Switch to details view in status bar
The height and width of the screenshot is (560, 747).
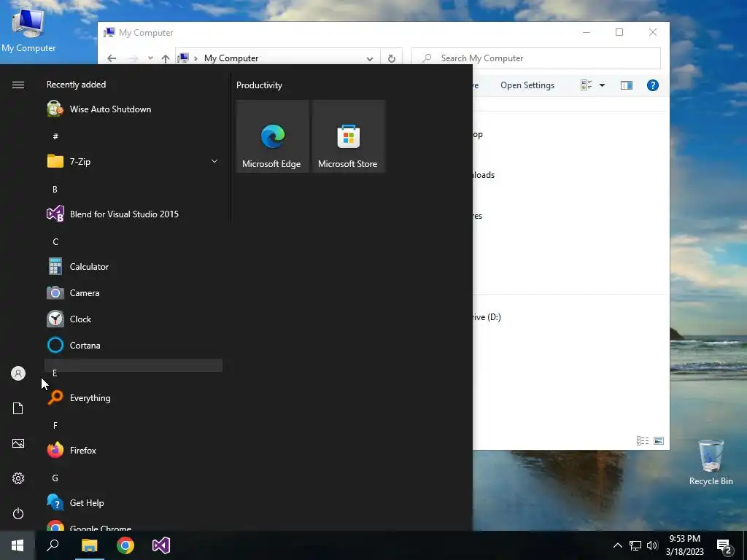(x=642, y=441)
